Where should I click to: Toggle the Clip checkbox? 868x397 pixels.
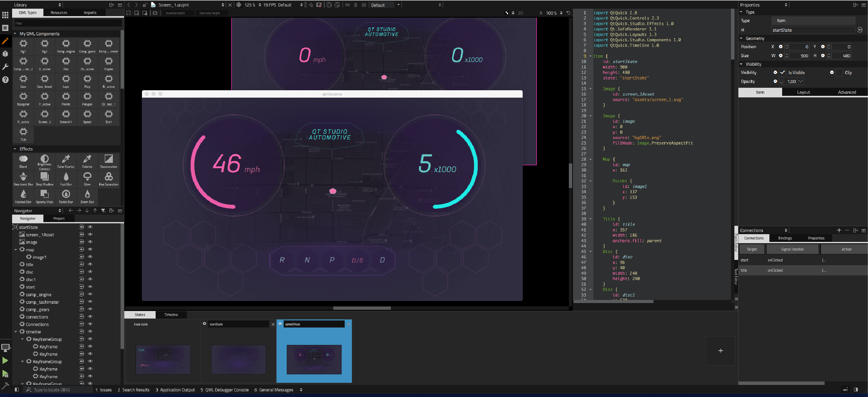[839, 73]
